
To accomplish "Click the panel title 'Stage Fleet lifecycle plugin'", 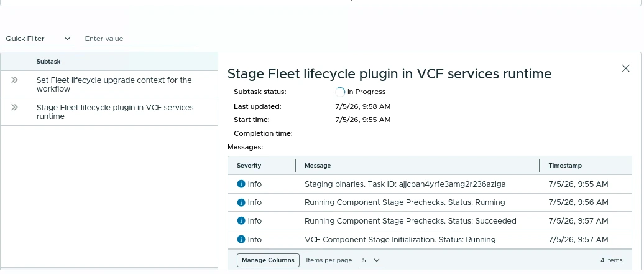I will (x=389, y=73).
